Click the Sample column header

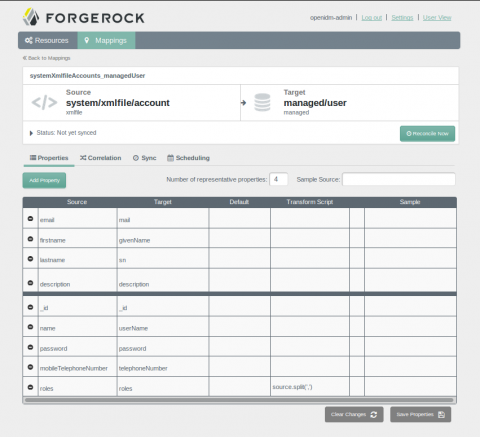pos(410,202)
